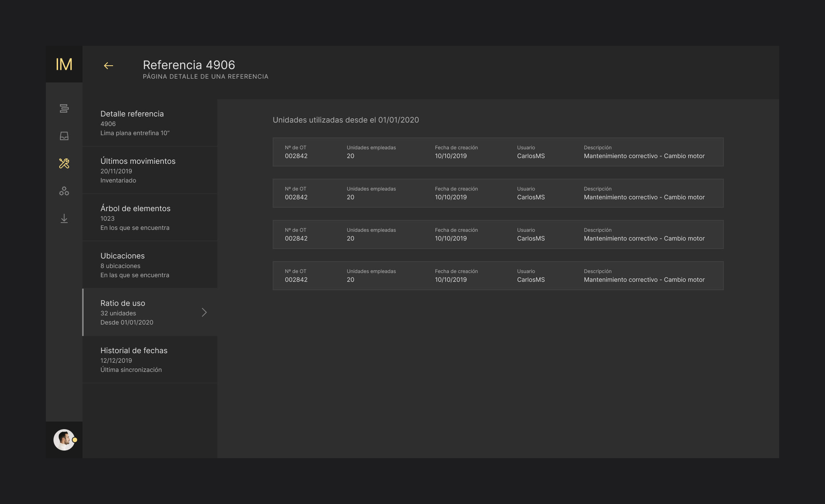Open the Historial de fechas section

coord(150,360)
